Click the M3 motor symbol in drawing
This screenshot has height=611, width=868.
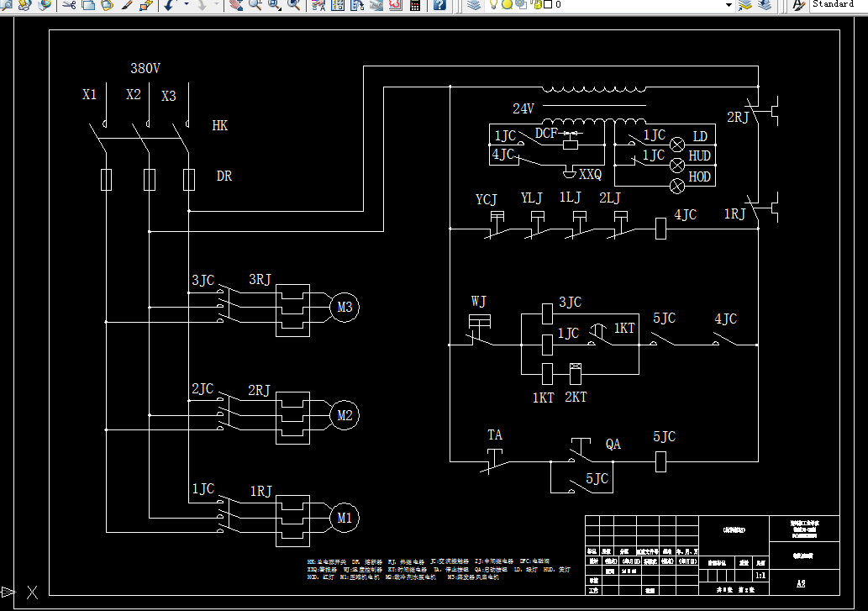[345, 307]
